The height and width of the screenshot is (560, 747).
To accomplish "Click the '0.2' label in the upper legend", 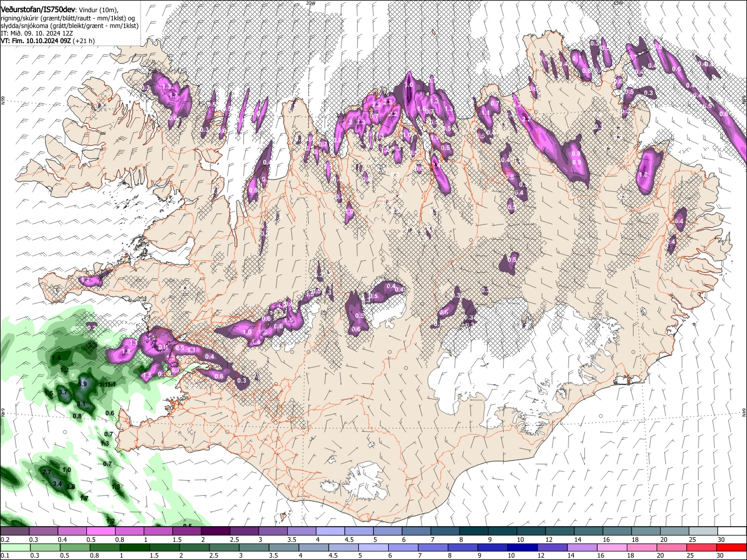I will pyautogui.click(x=5, y=540).
